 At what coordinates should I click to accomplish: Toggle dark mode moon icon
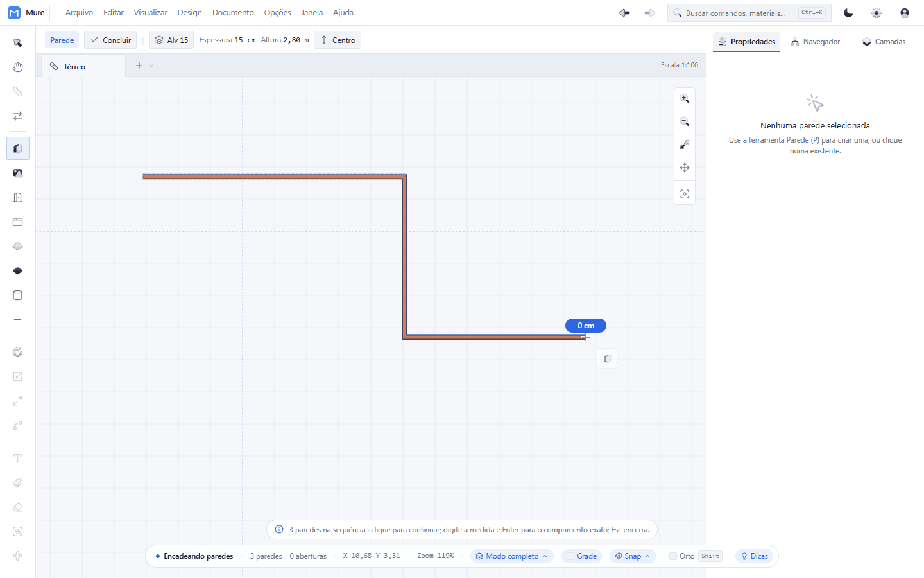pyautogui.click(x=848, y=13)
